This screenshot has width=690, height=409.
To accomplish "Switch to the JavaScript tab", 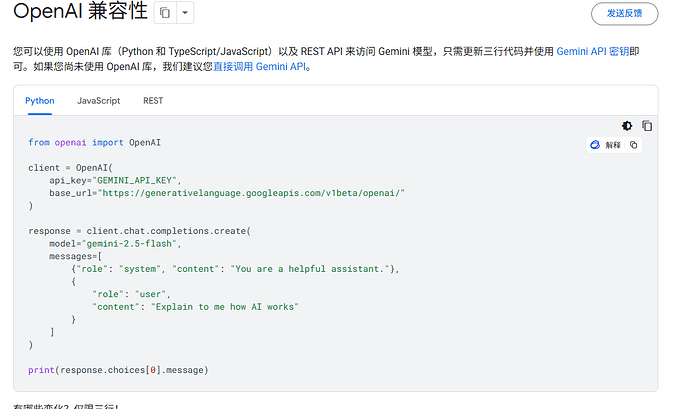I will [99, 101].
